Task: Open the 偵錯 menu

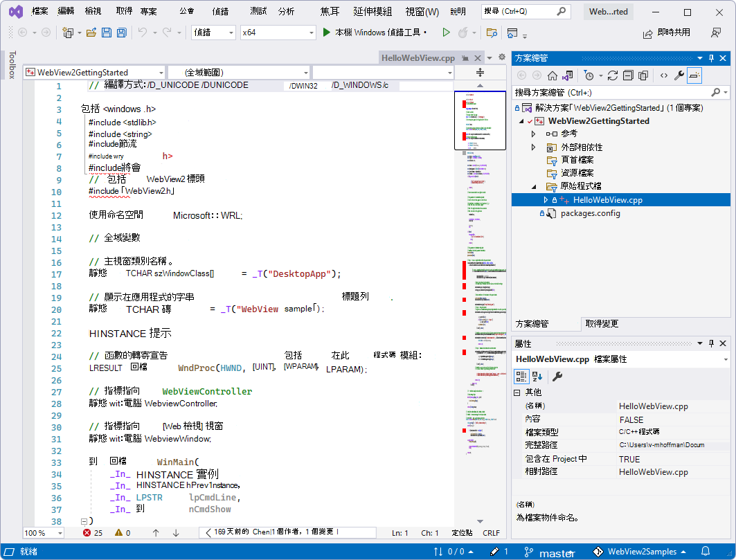Action: pos(221,11)
